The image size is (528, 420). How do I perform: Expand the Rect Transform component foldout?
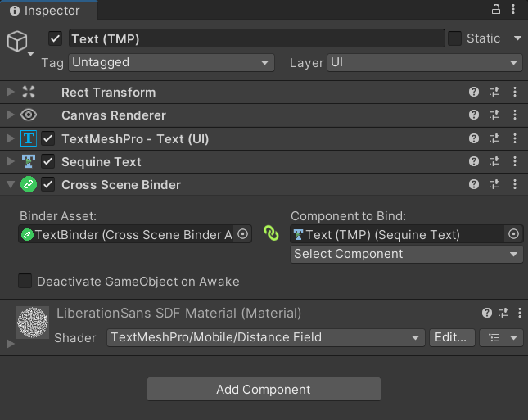[11, 93]
